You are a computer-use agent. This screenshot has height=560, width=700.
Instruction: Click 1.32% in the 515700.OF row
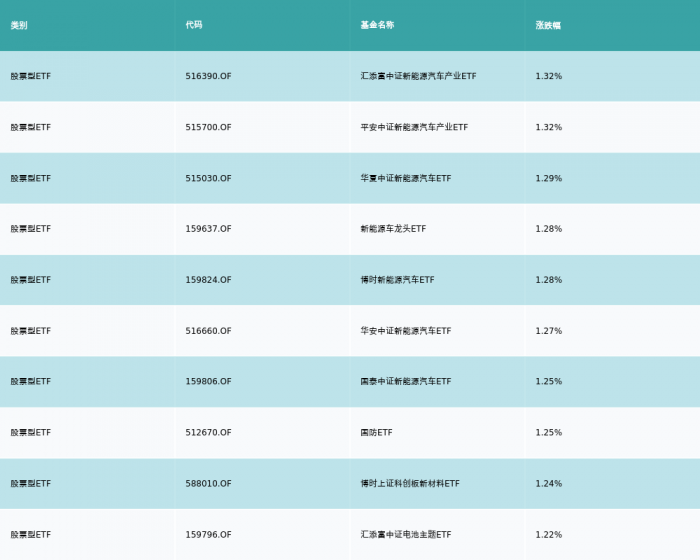point(549,127)
